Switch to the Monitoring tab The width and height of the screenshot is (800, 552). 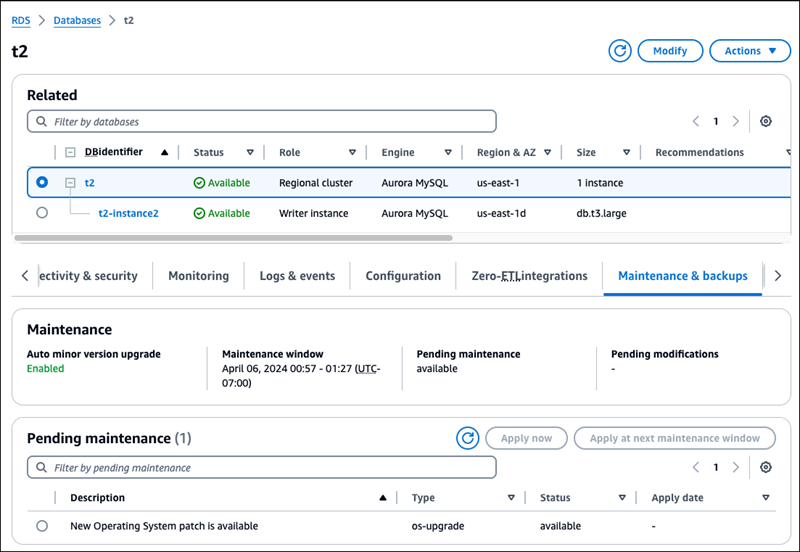coord(198,276)
